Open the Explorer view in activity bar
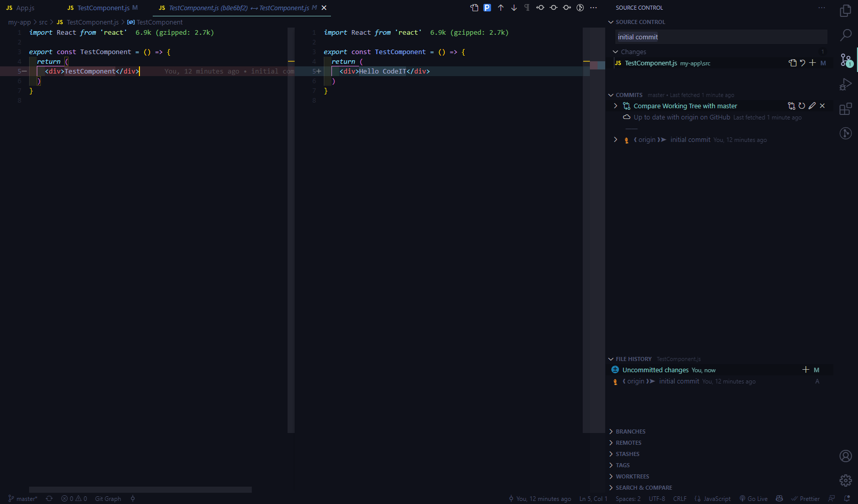Viewport: 858px width, 504px height. click(846, 11)
